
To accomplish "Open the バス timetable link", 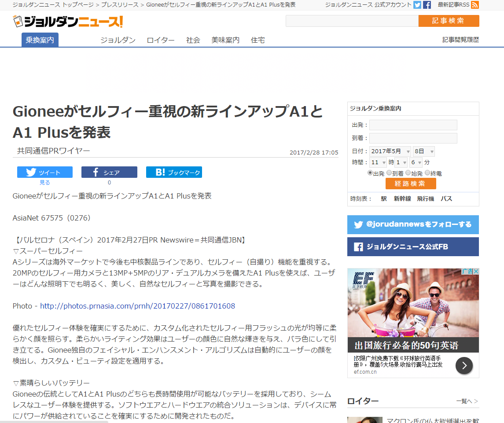I will tap(446, 199).
